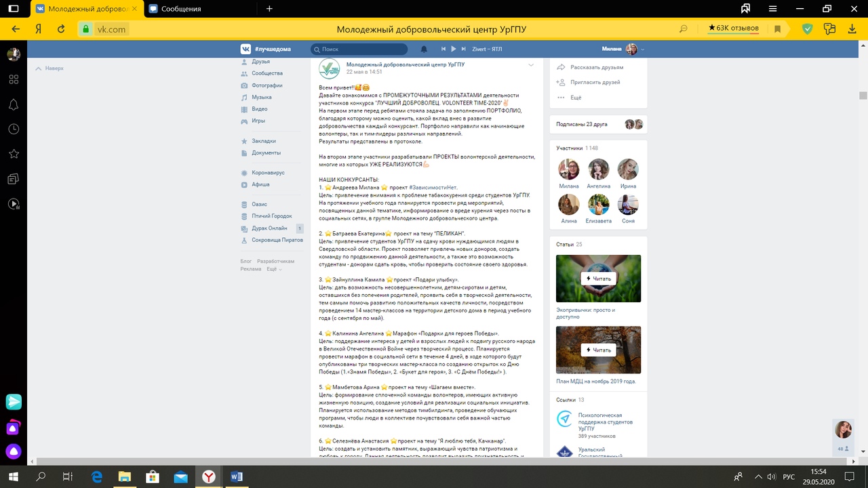The image size is (868, 488).
Task: Reload the current page
Action: 61,29
